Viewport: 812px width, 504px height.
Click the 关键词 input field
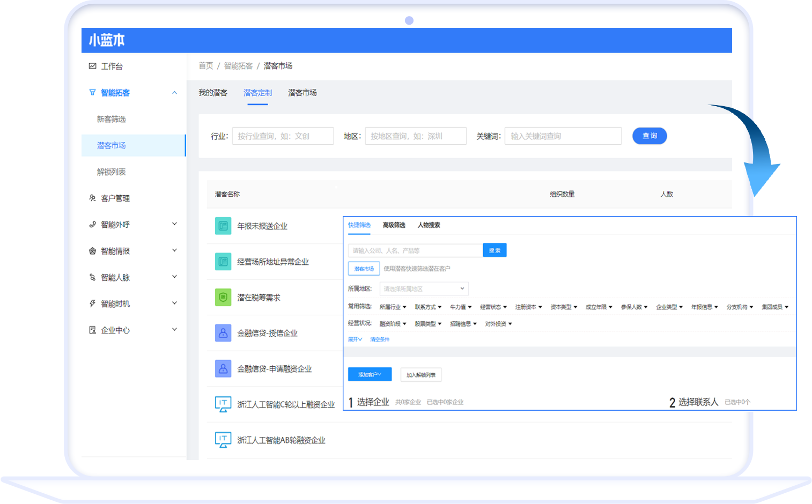562,136
